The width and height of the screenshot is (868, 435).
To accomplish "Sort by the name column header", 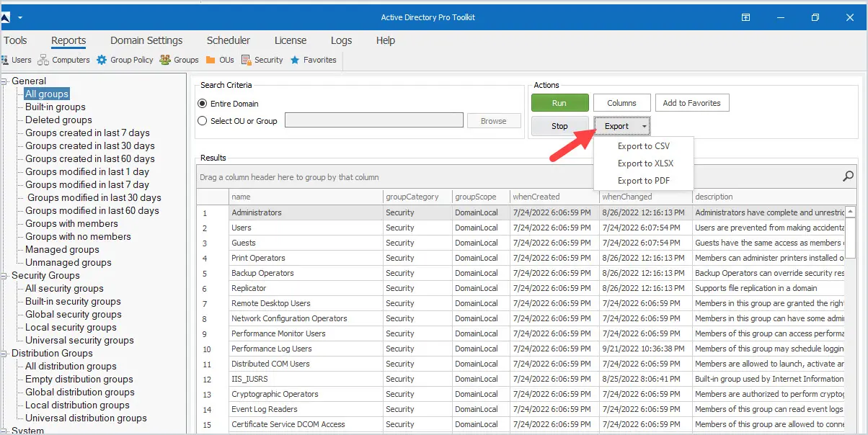I will click(306, 197).
